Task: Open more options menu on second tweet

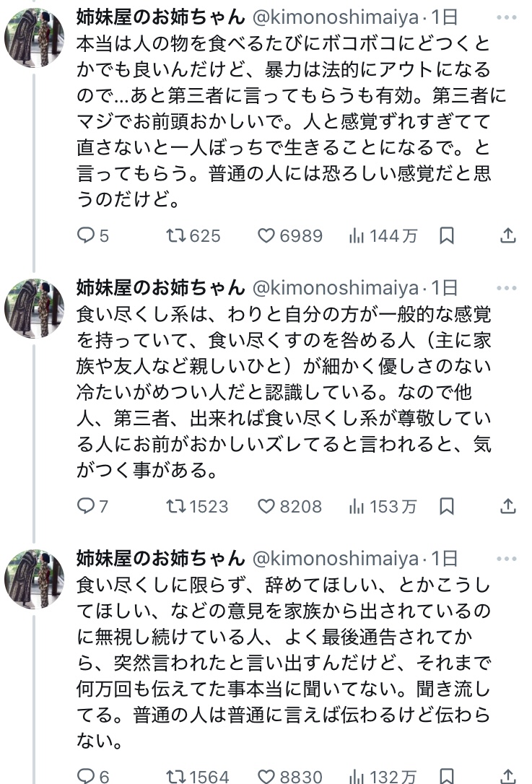Action: (x=507, y=288)
